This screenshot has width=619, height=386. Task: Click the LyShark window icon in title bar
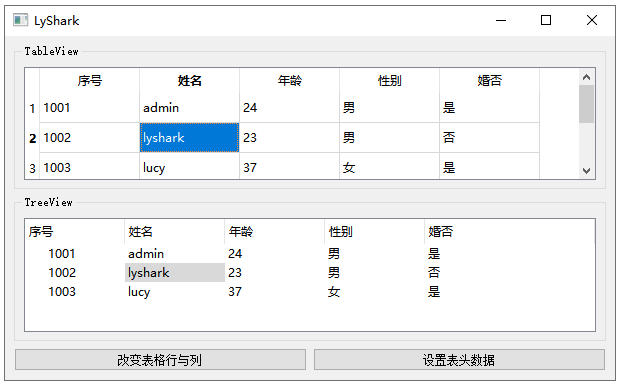click(x=20, y=20)
